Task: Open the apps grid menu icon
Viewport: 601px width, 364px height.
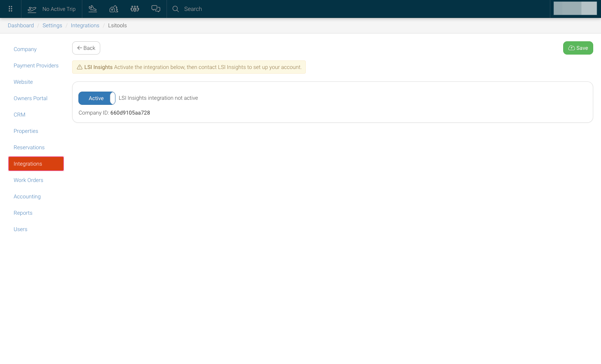Action: (x=11, y=9)
